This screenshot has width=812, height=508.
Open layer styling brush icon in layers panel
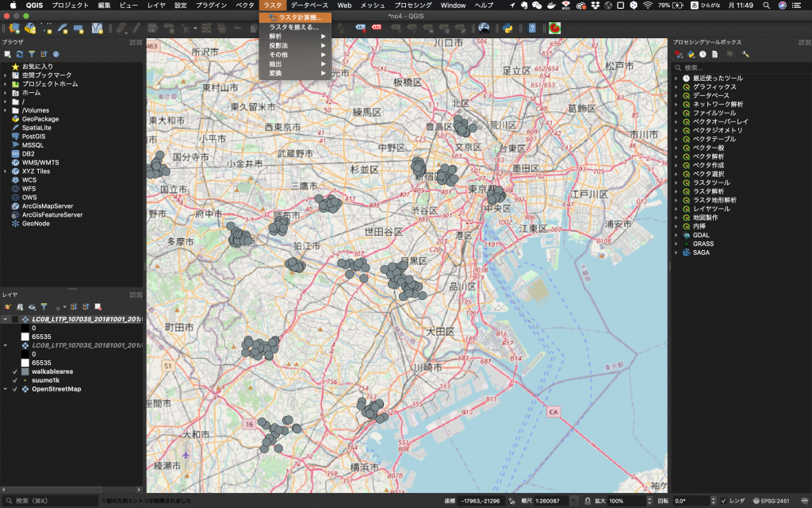pyautogui.click(x=8, y=307)
